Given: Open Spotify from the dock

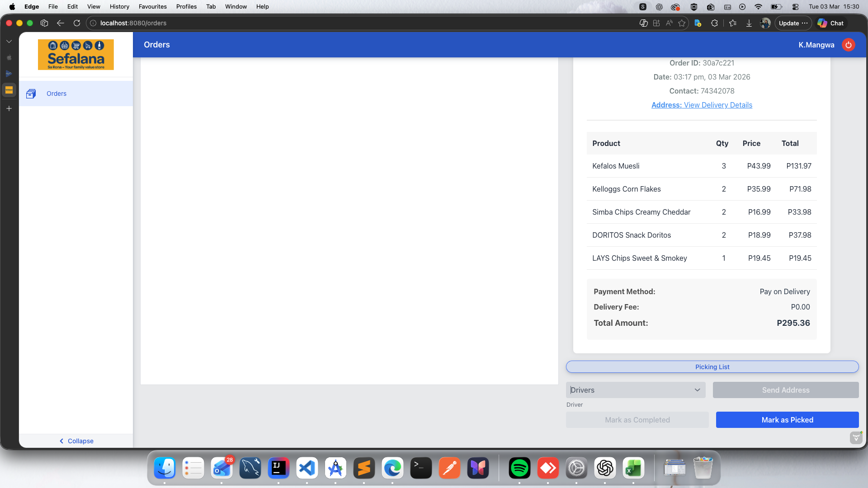Looking at the screenshot, I should [519, 468].
